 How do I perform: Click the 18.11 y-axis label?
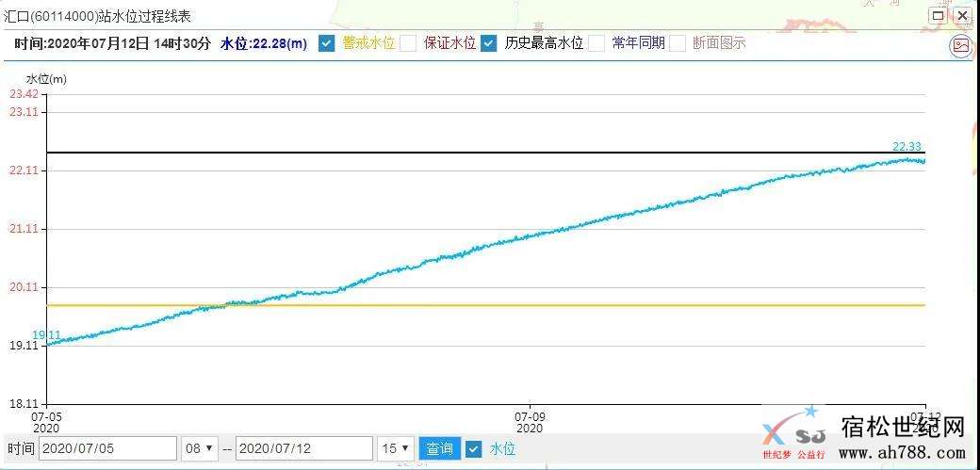pyautogui.click(x=24, y=404)
